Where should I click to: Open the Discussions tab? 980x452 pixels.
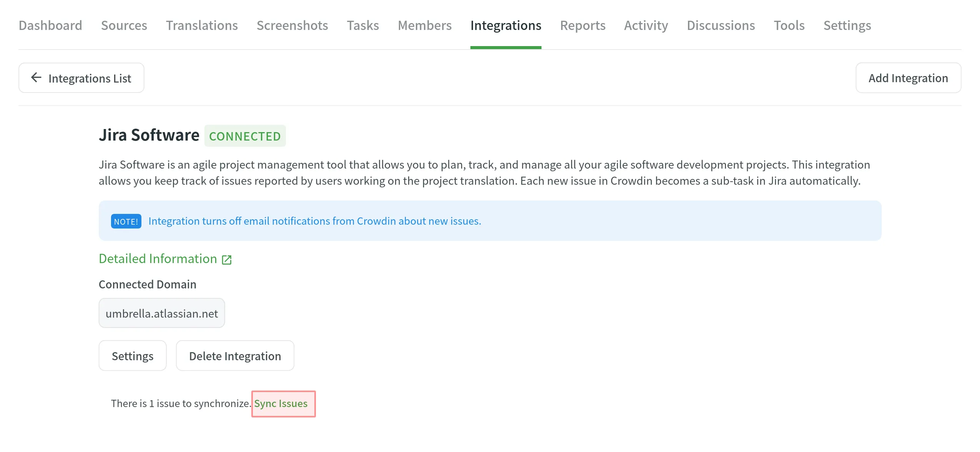pos(721,25)
